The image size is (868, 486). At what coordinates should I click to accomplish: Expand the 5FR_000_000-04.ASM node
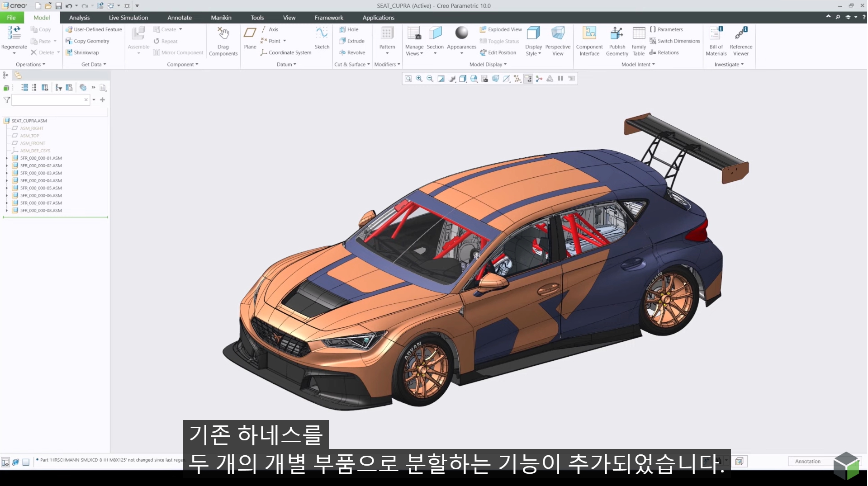point(7,181)
